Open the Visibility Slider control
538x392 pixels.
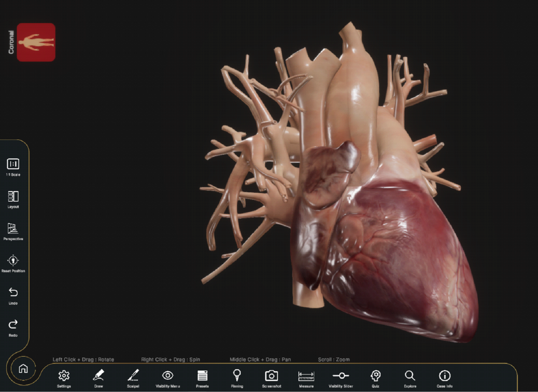click(341, 376)
